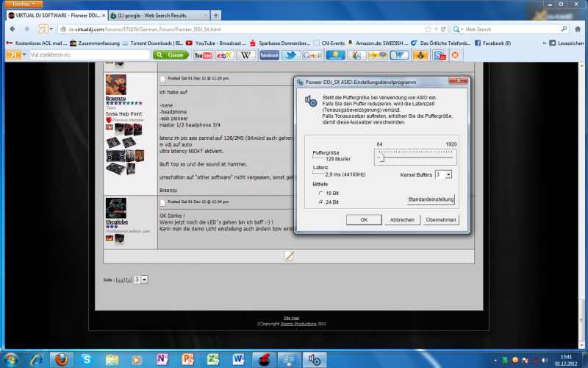The height and width of the screenshot is (368, 588).
Task: Click the pencil reply icon below posts
Action: [x=290, y=255]
